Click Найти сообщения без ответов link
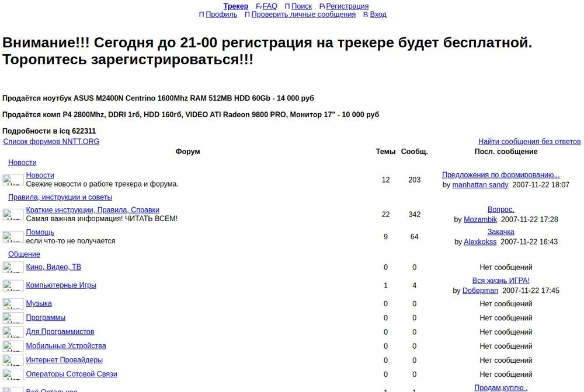Screen dimensions: 584x392 coord(529,142)
